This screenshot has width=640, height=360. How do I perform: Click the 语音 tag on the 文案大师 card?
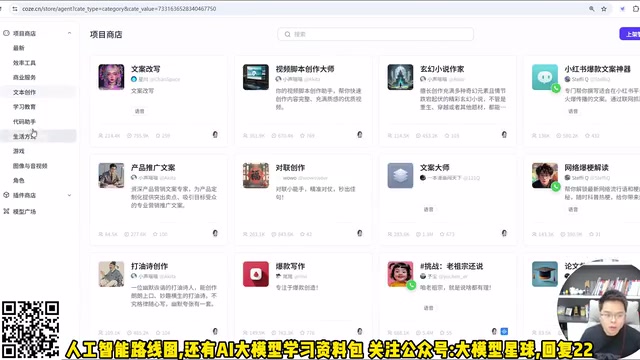click(429, 209)
